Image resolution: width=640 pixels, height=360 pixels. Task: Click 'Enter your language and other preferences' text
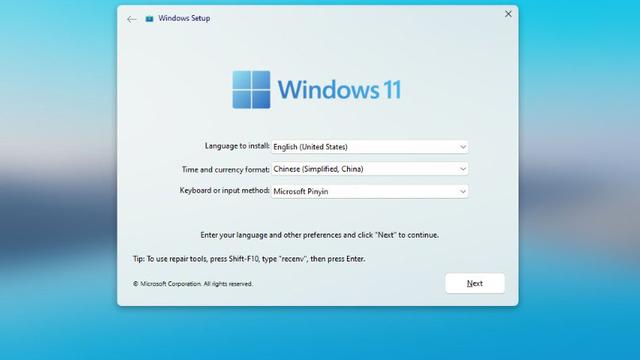[320, 235]
